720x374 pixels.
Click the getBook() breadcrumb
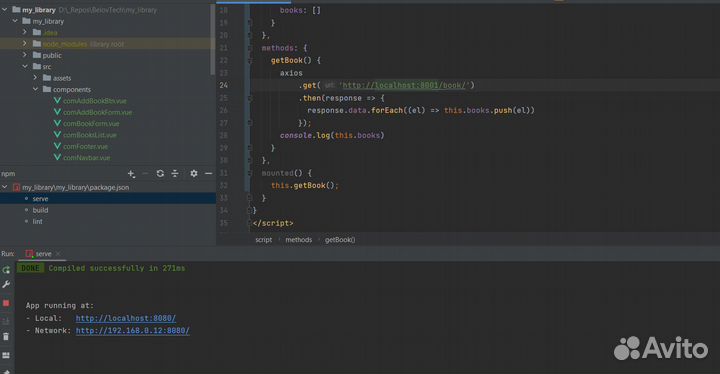pyautogui.click(x=340, y=240)
